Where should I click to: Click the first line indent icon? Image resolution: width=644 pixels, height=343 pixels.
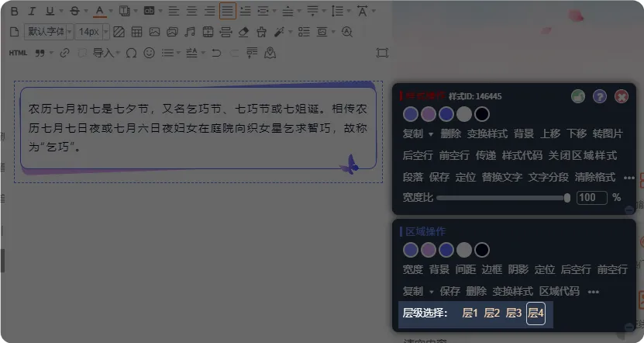coord(245,11)
